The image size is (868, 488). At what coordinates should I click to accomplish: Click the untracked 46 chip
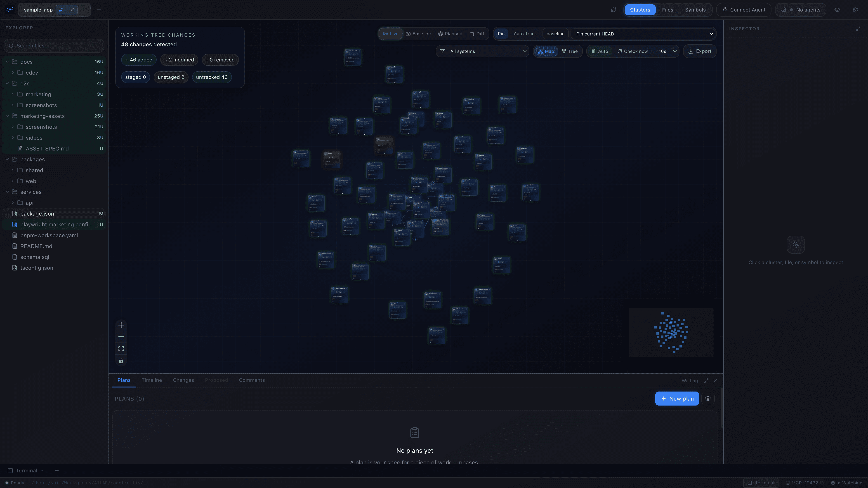[212, 77]
